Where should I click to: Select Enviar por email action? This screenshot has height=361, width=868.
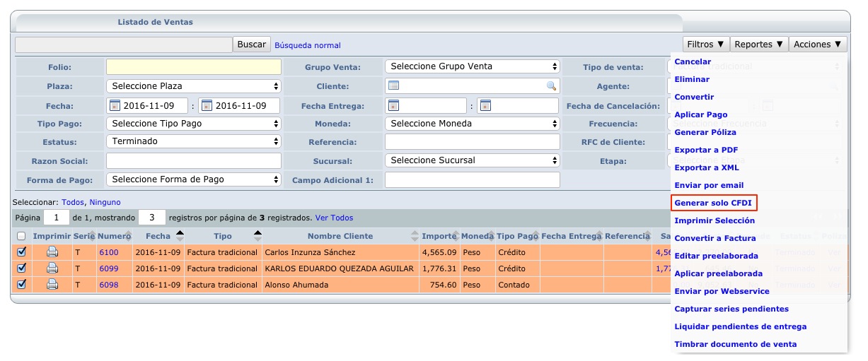point(710,185)
